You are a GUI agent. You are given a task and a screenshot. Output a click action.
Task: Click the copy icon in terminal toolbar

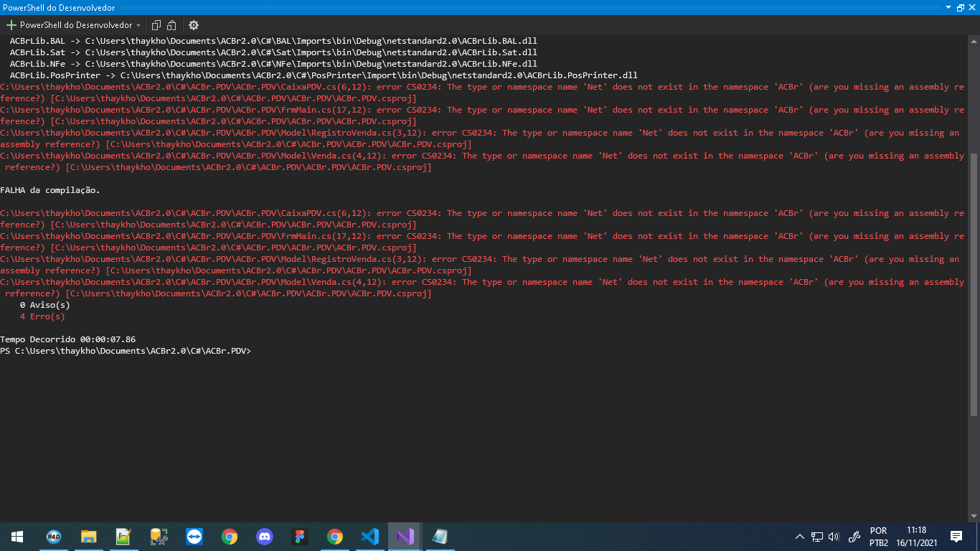156,25
